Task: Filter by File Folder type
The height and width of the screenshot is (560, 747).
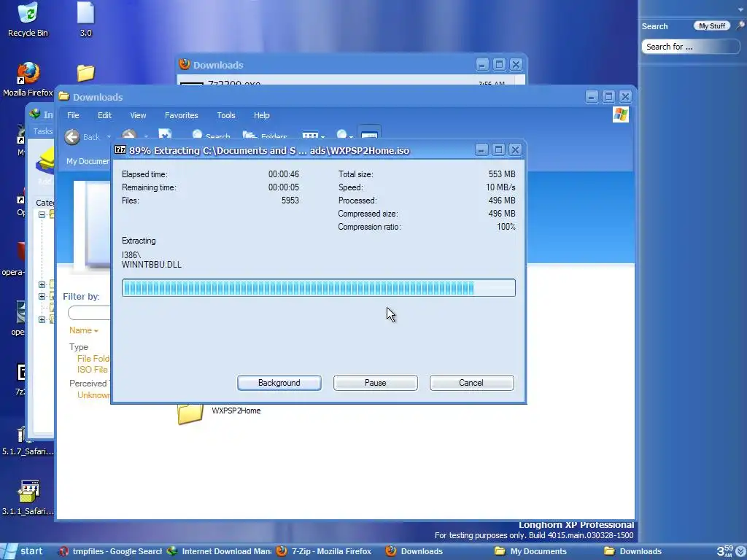Action: pos(93,359)
